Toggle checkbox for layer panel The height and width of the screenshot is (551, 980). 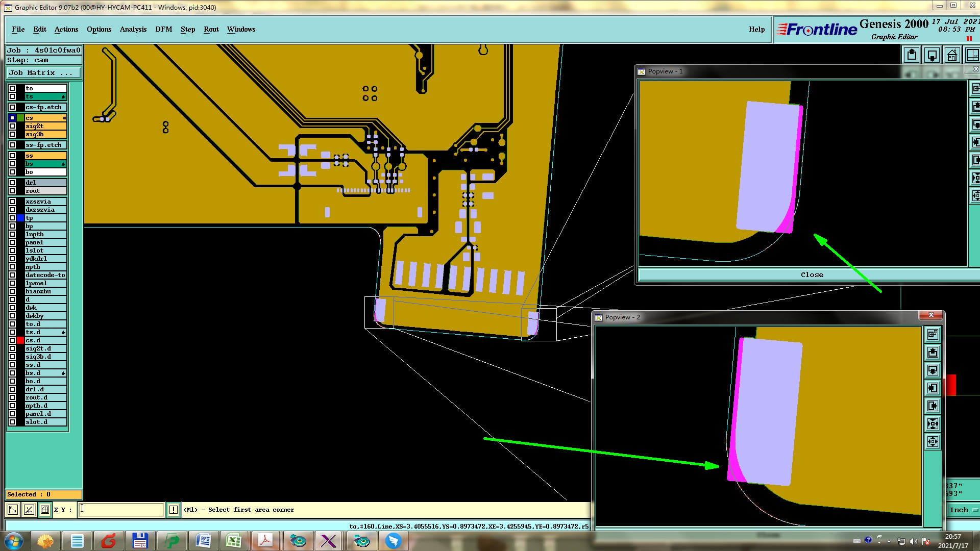[12, 242]
